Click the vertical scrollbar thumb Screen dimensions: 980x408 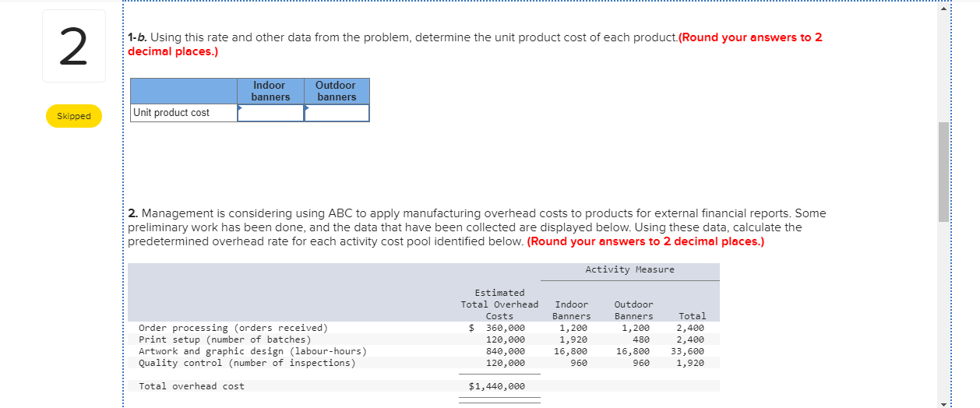944,171
